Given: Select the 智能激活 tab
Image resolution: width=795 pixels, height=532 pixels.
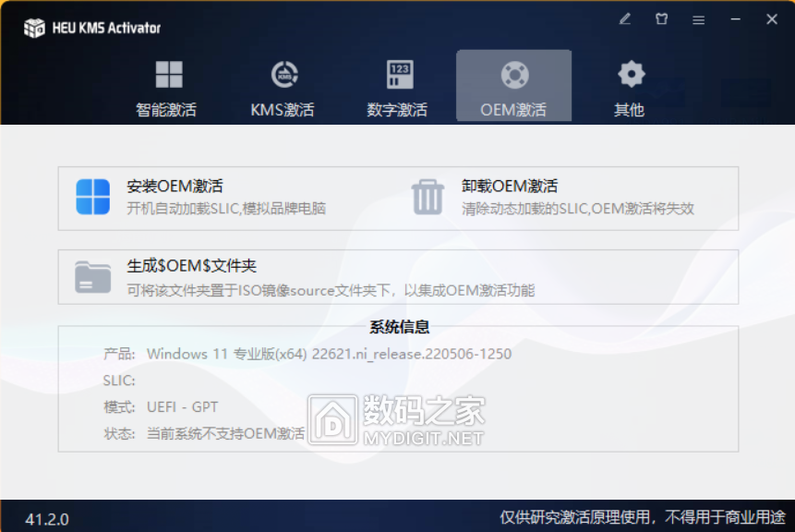Looking at the screenshot, I should click(167, 86).
